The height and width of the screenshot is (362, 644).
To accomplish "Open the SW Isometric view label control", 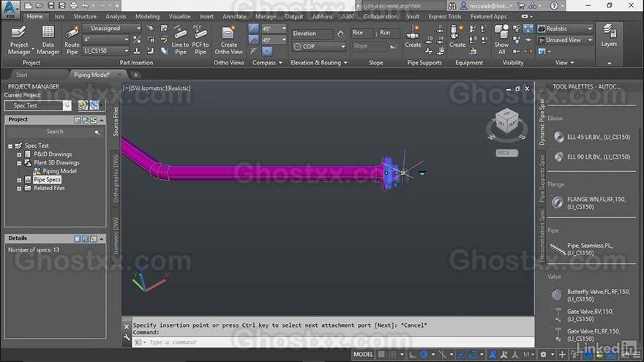I will click(149, 88).
